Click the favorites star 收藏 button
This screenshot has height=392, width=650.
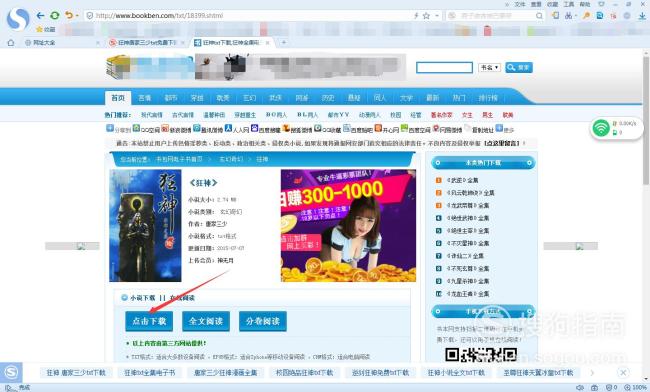coord(46,29)
